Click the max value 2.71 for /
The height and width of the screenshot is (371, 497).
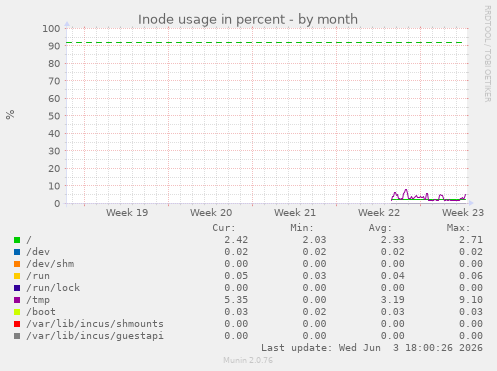point(471,240)
